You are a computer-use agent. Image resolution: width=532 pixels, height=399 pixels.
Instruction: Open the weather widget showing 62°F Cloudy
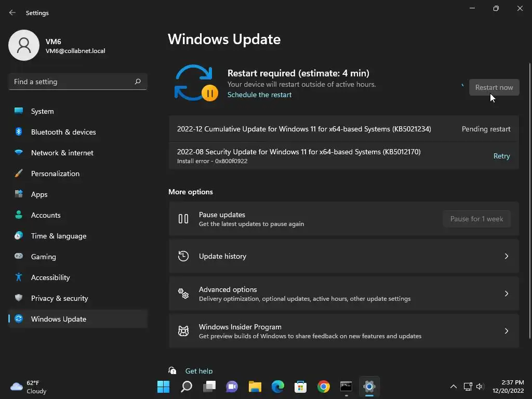click(29, 387)
